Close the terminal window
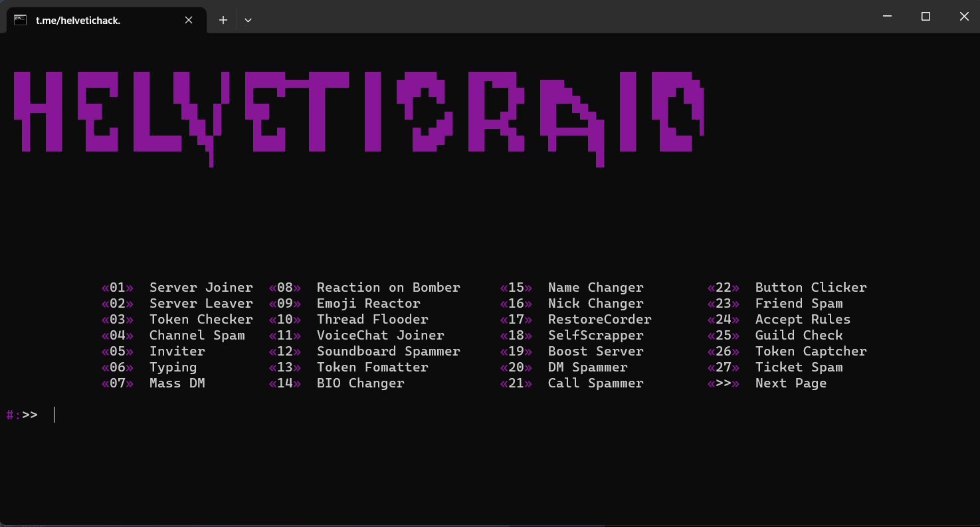 point(964,17)
